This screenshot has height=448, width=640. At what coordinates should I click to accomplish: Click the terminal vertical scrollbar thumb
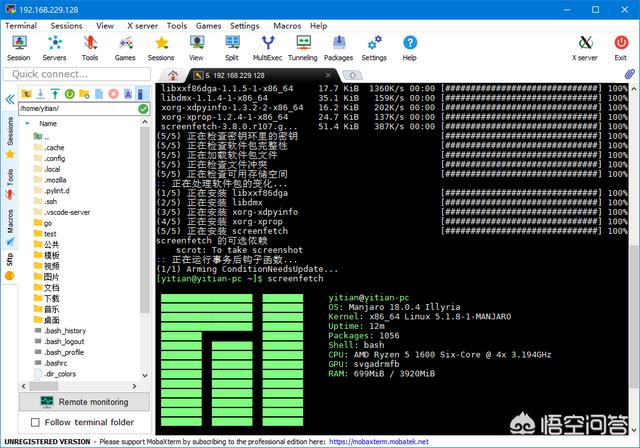633,318
